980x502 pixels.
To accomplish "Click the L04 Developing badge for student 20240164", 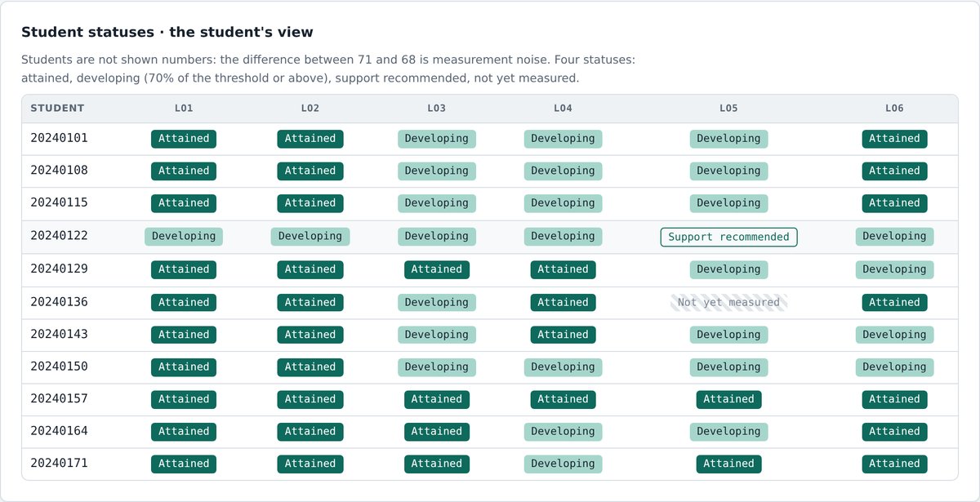I will (x=563, y=432).
